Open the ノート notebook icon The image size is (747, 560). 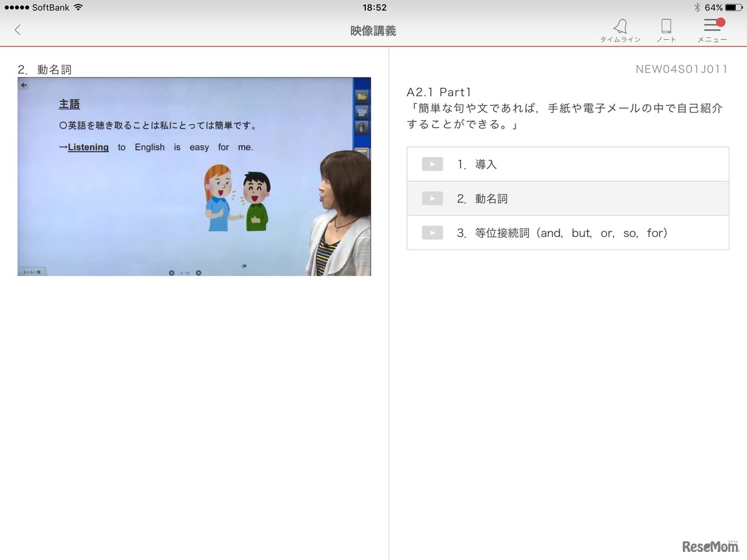[x=666, y=26]
